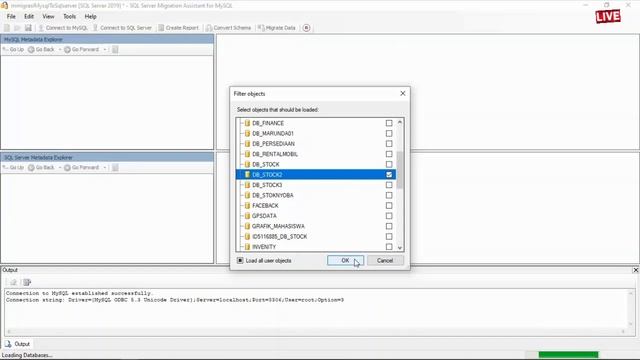This screenshot has height=360, width=640.
Task: Open the Tools menu
Action: click(x=69, y=17)
